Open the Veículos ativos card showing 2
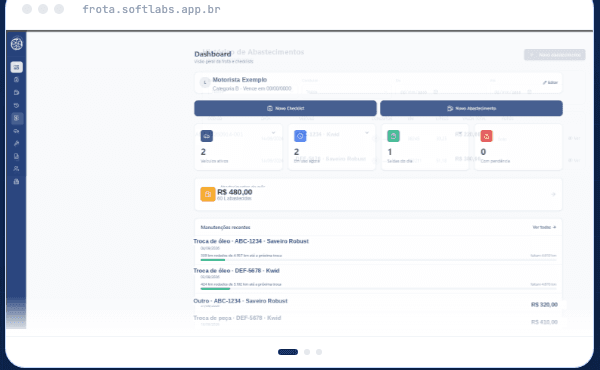600x370 pixels. [238, 147]
